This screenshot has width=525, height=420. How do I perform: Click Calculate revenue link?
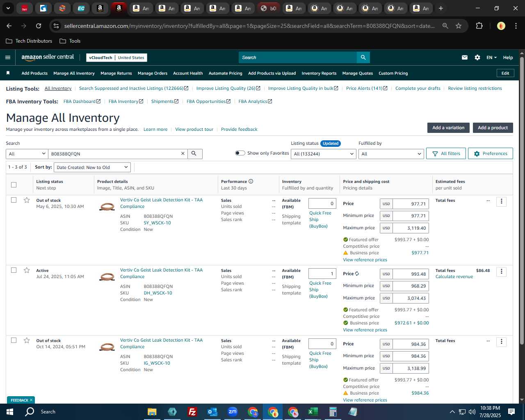coord(454,276)
